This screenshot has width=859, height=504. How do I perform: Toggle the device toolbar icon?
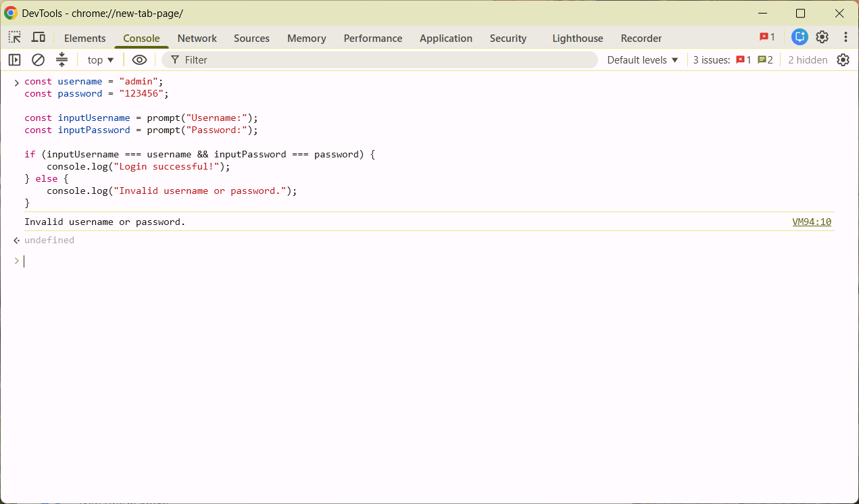[x=39, y=37]
